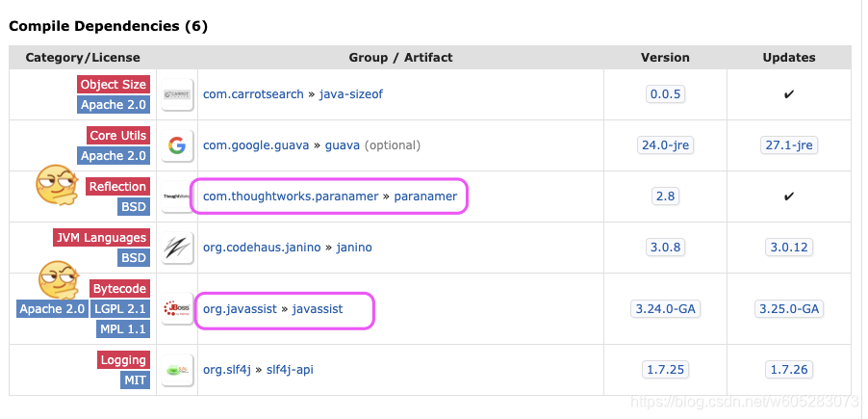This screenshot has width=868, height=419.
Task: Click the Object Size category tag
Action: click(x=114, y=84)
